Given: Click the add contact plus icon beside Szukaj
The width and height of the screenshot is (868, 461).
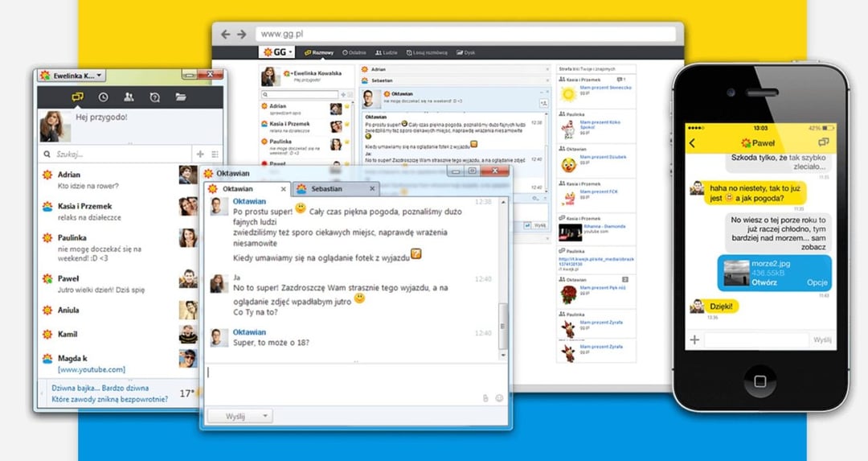Looking at the screenshot, I should (200, 154).
